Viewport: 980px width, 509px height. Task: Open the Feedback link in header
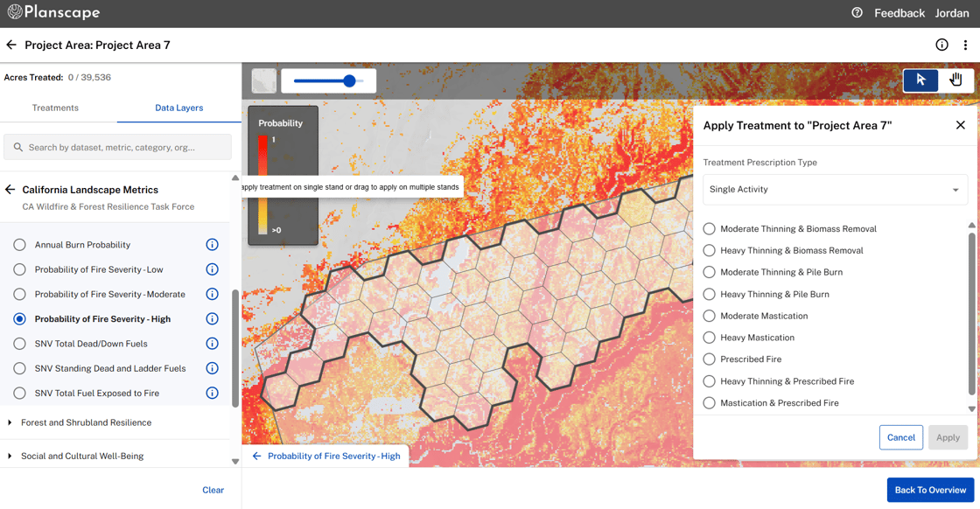pos(899,13)
